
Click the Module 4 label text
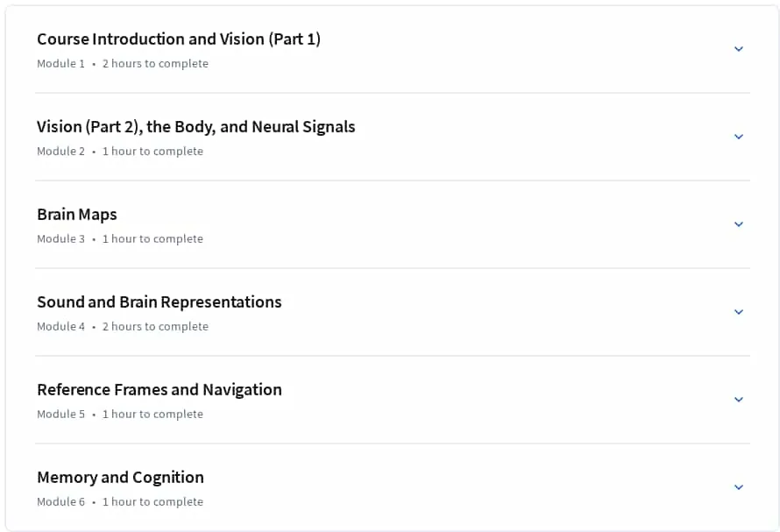[60, 326]
